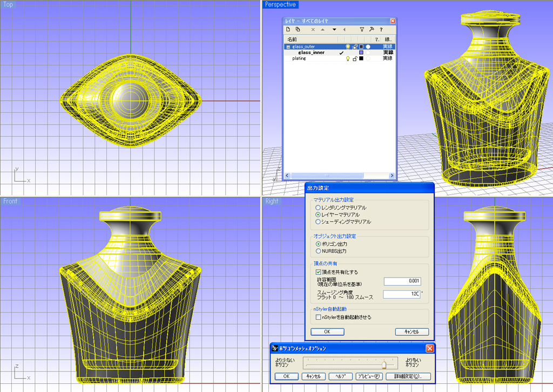This screenshot has height=392, width=553.
Task: Click the new layer icon in layer panel
Action: [x=288, y=29]
